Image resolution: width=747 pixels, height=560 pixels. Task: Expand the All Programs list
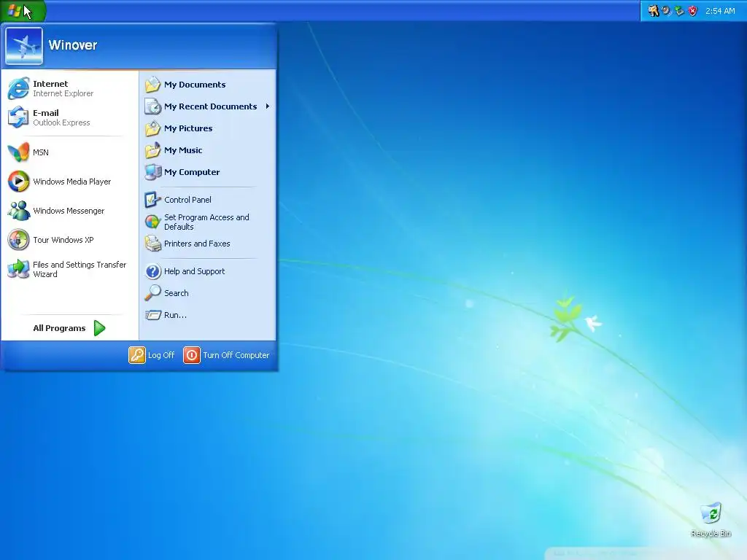(x=69, y=328)
